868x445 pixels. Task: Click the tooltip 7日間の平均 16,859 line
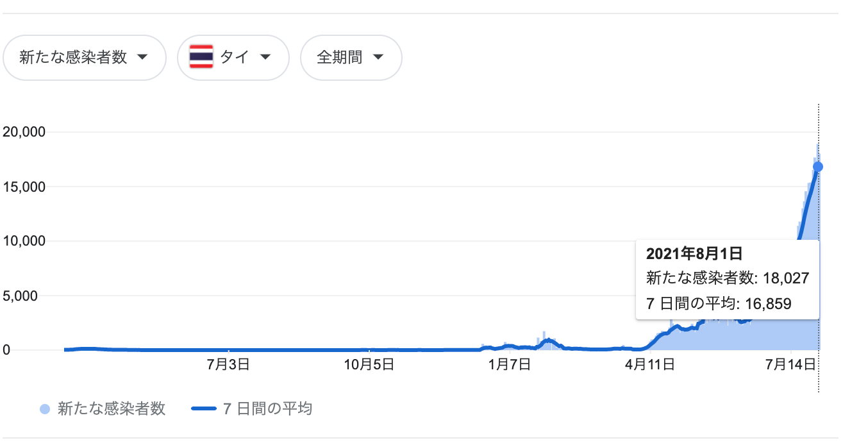[x=719, y=303]
